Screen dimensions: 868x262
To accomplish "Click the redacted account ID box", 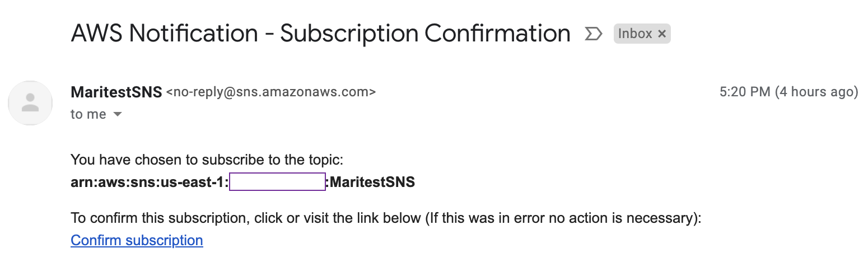I will click(x=277, y=182).
